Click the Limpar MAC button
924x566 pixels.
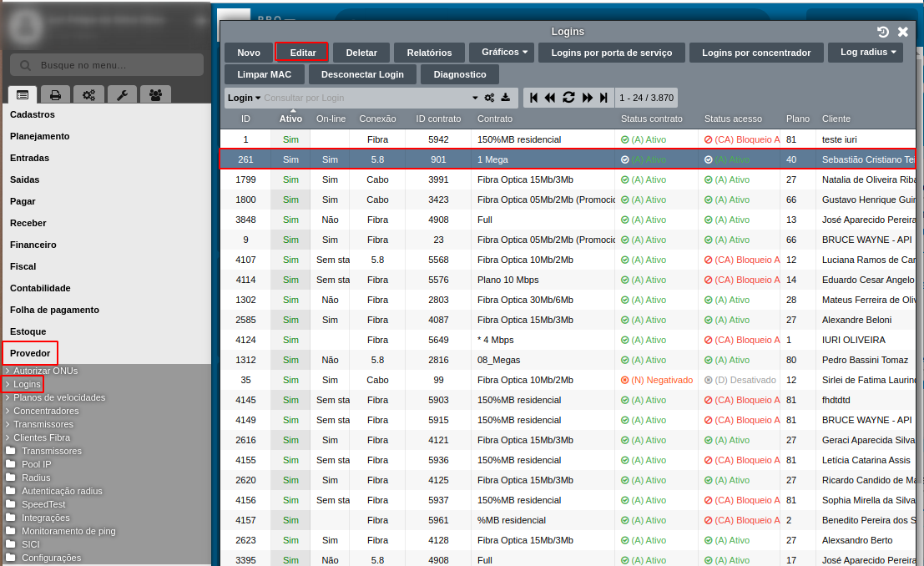[x=264, y=74]
